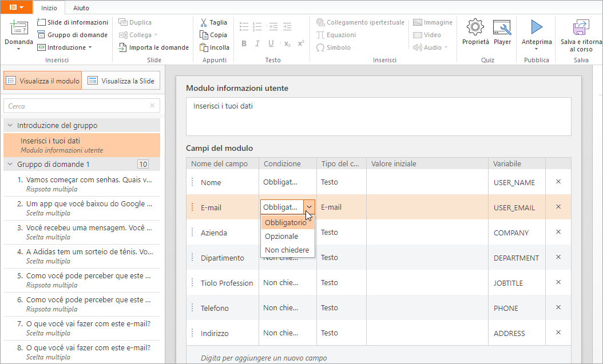Open the Player settings icon
The height and width of the screenshot is (364, 603).
tap(502, 27)
